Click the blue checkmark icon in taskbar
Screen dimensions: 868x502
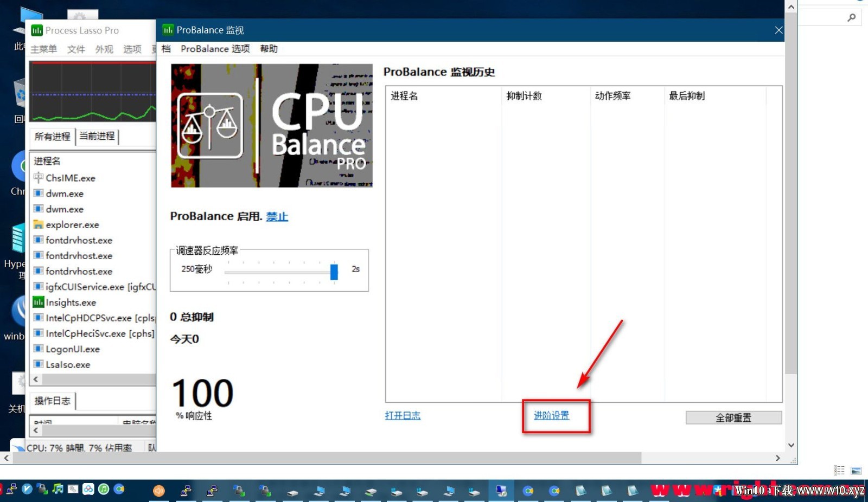coord(27,489)
